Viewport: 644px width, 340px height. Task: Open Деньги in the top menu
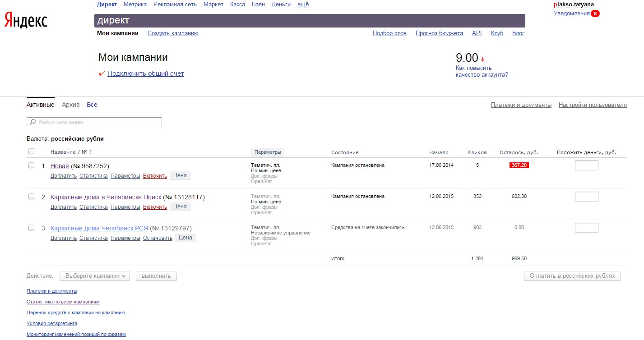pyautogui.click(x=281, y=5)
